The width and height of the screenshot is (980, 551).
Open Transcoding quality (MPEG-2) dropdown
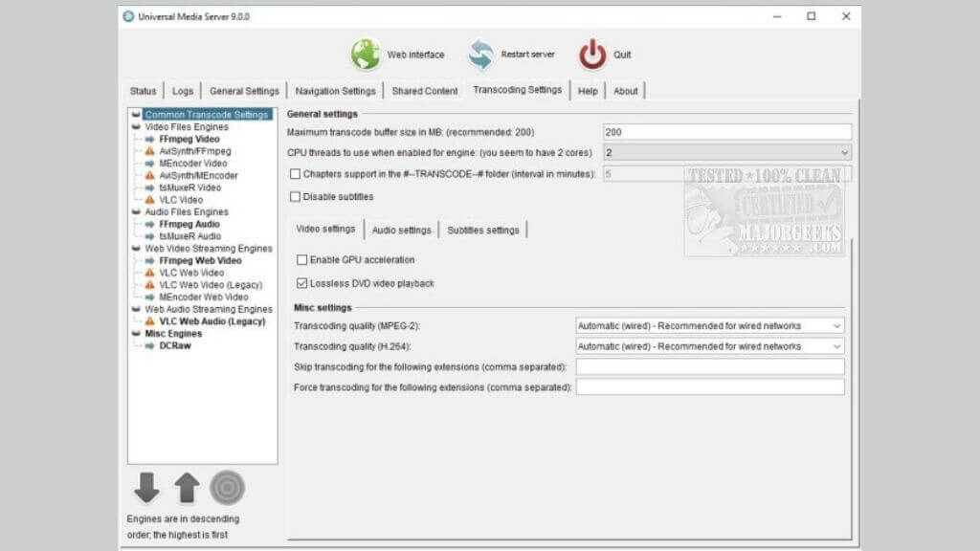pos(709,325)
